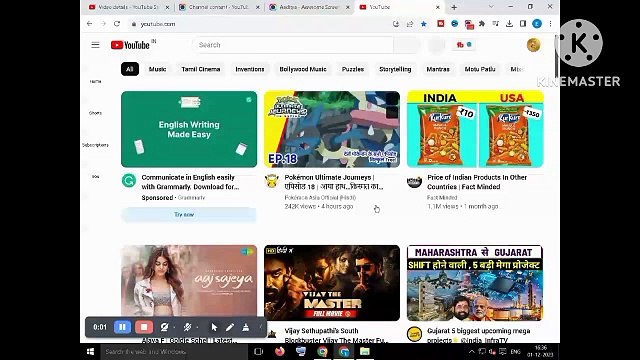Switch to the Channel content browser tab

tap(220, 7)
